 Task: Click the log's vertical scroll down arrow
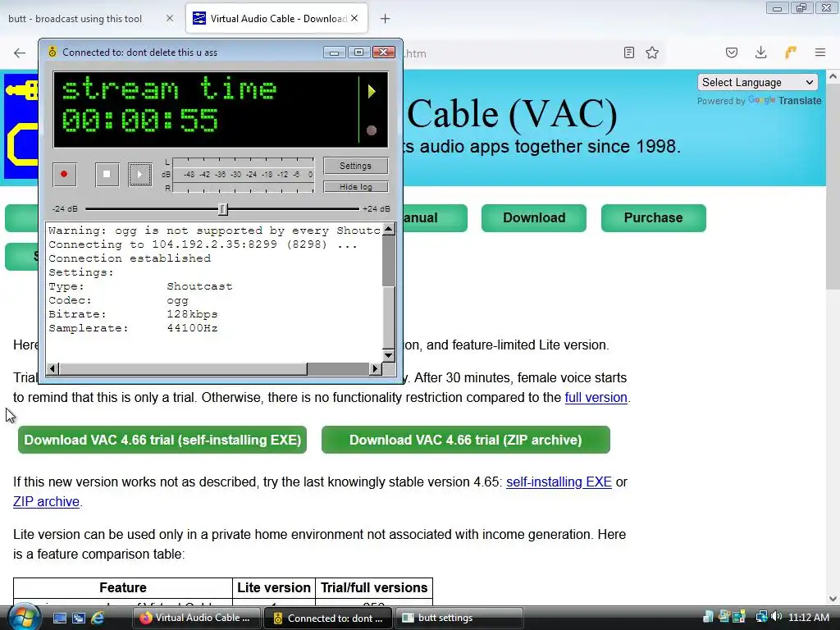[x=389, y=355]
